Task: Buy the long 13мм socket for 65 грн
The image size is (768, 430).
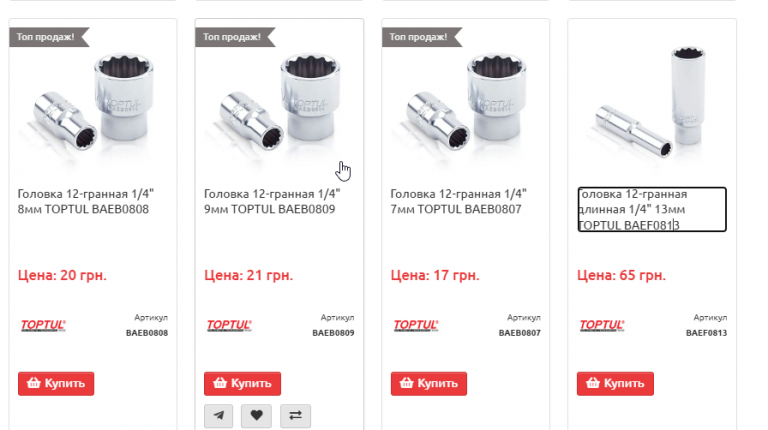Action: click(615, 383)
